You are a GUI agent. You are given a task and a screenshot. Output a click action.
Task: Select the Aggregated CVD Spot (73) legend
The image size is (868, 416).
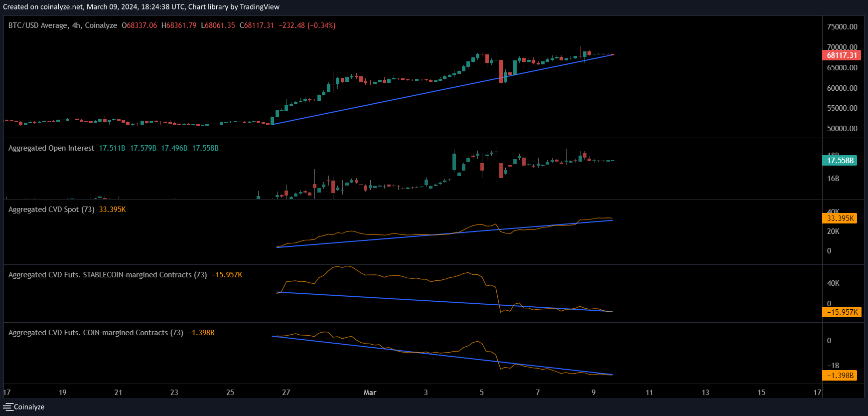click(51, 209)
